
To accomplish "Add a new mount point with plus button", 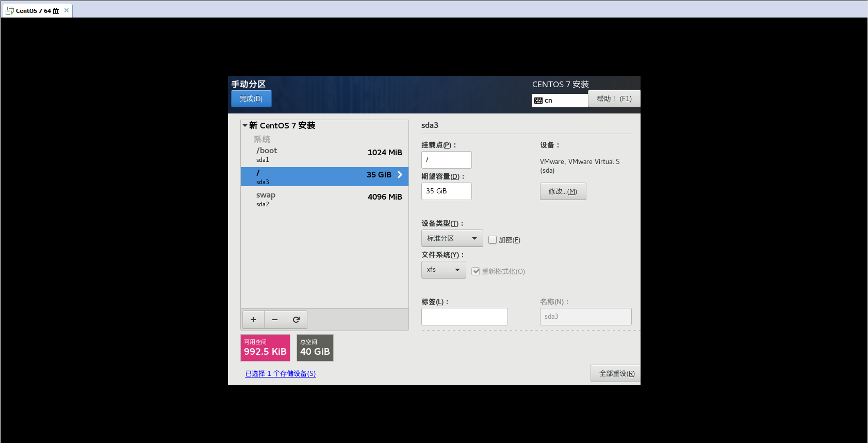I will [253, 320].
